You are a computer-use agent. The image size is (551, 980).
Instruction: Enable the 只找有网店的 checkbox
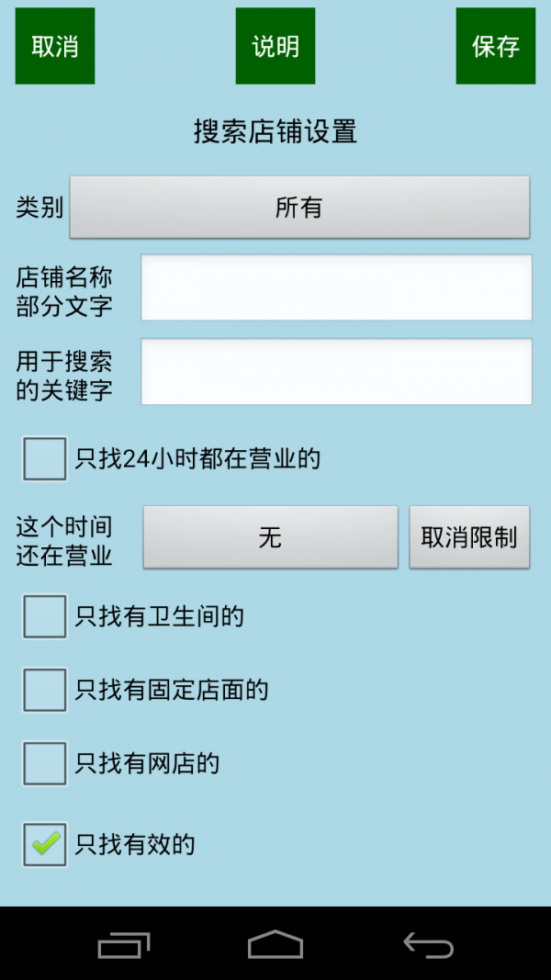[x=45, y=763]
